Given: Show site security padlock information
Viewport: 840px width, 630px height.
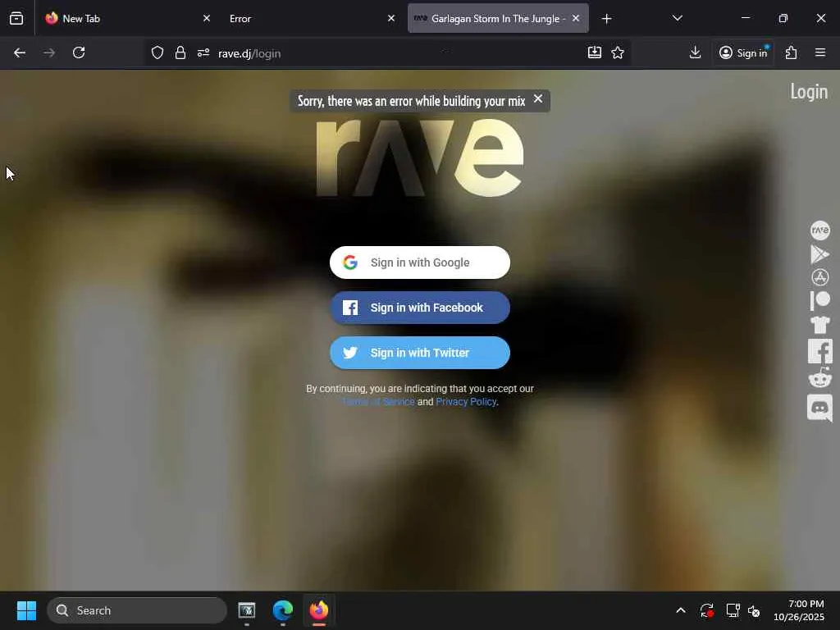Looking at the screenshot, I should (x=180, y=52).
